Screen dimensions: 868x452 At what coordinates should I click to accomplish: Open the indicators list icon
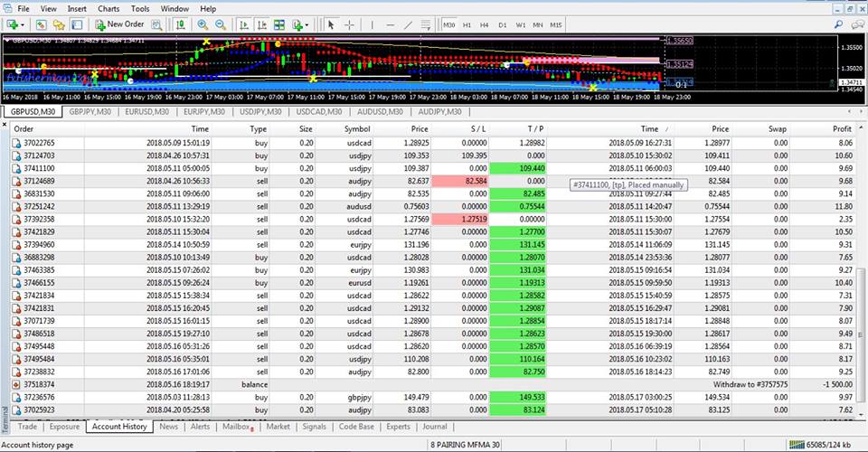coord(297,25)
